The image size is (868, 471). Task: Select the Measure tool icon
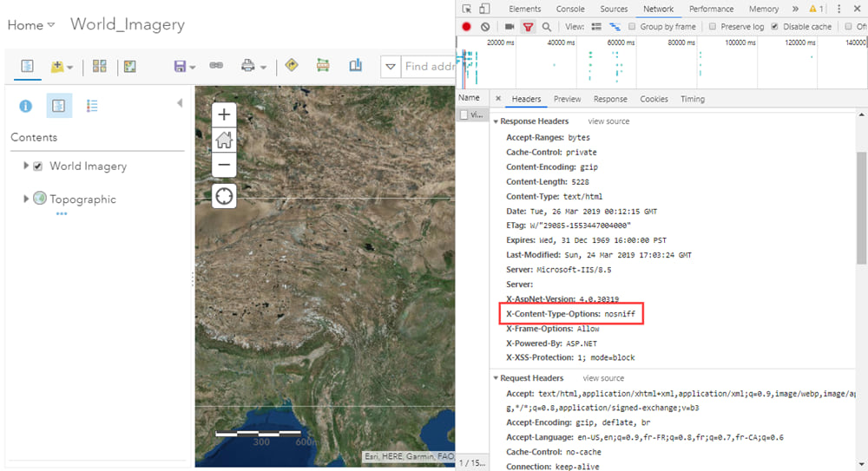click(323, 66)
